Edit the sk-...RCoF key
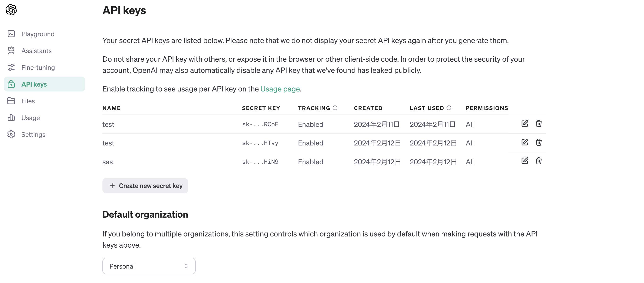This screenshot has width=644, height=283. coord(525,124)
